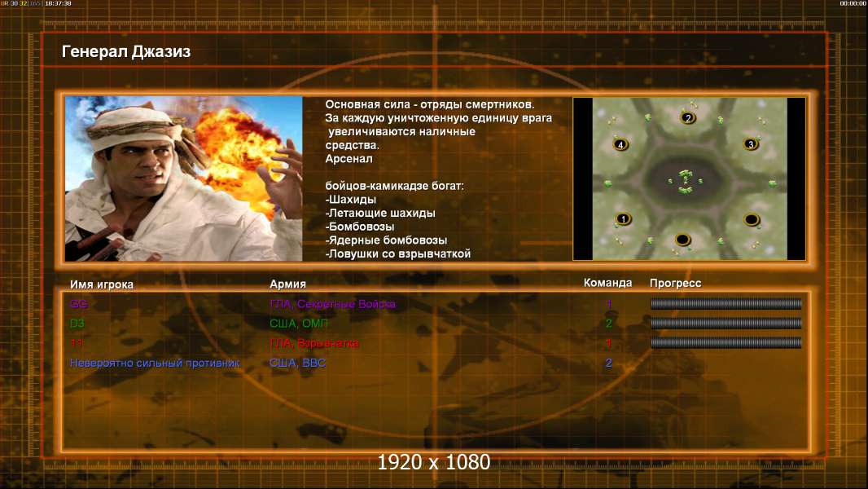This screenshot has height=489, width=868.
Task: Click army 'США, ВВС'
Action: point(297,363)
